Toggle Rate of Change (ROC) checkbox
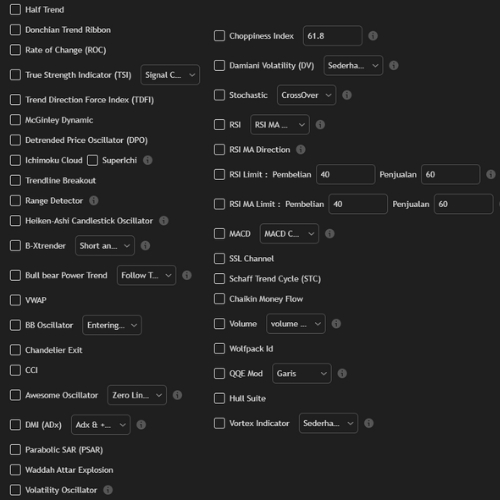 [x=15, y=50]
